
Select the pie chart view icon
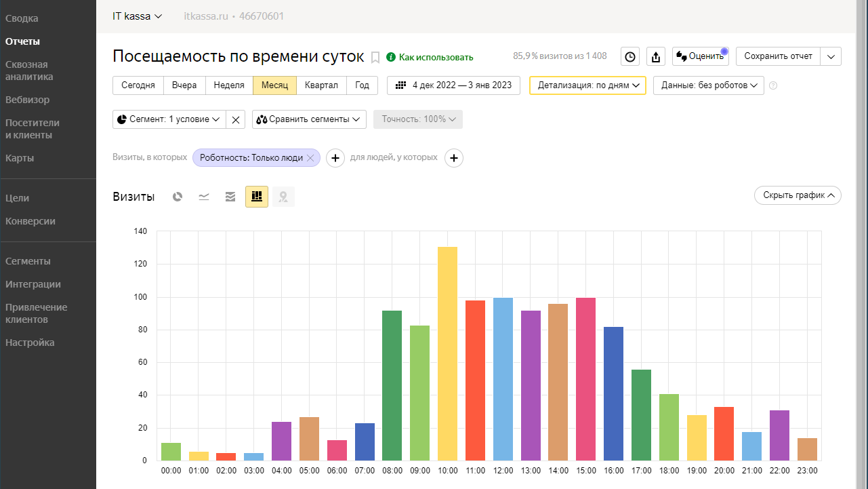(x=178, y=197)
